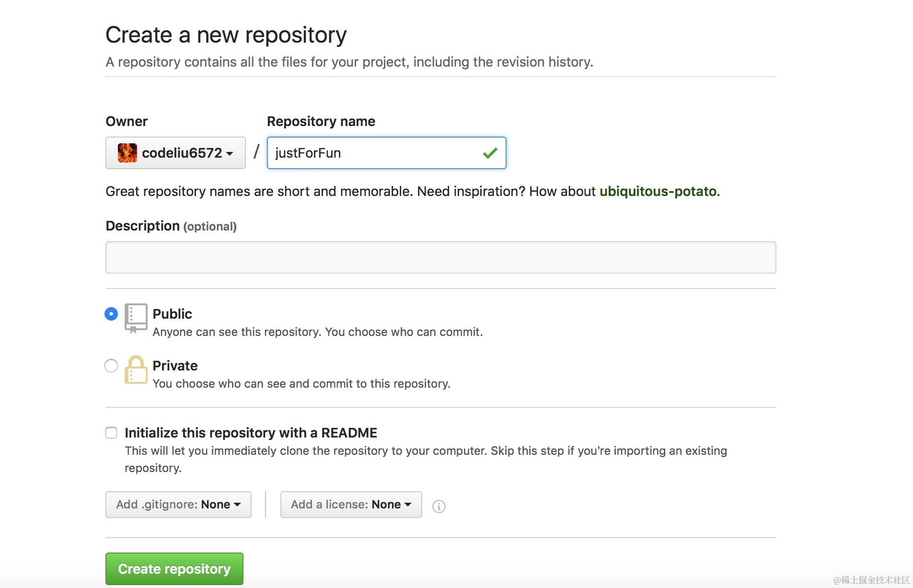Select the Private radio button
This screenshot has width=913, height=588.
coord(111,366)
